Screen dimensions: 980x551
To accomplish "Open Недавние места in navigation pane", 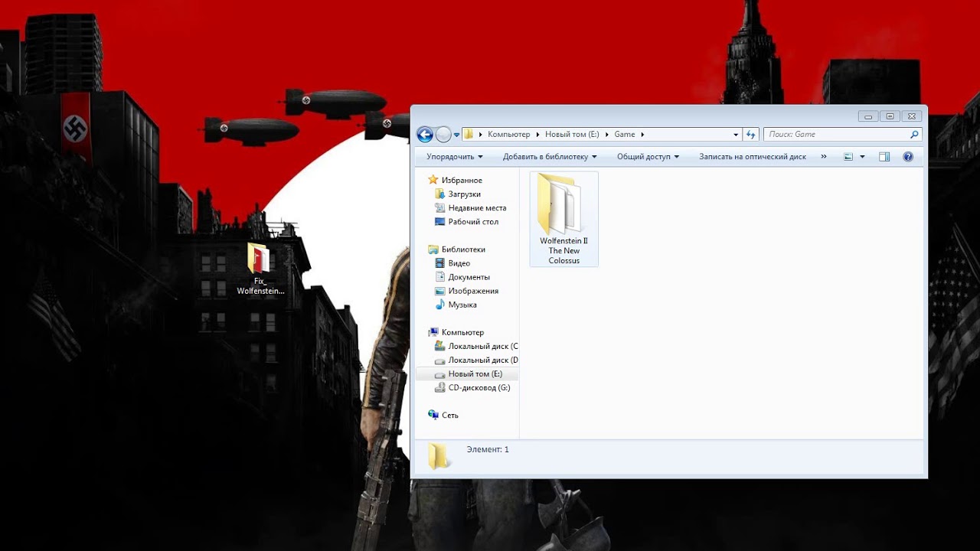I will click(x=477, y=208).
